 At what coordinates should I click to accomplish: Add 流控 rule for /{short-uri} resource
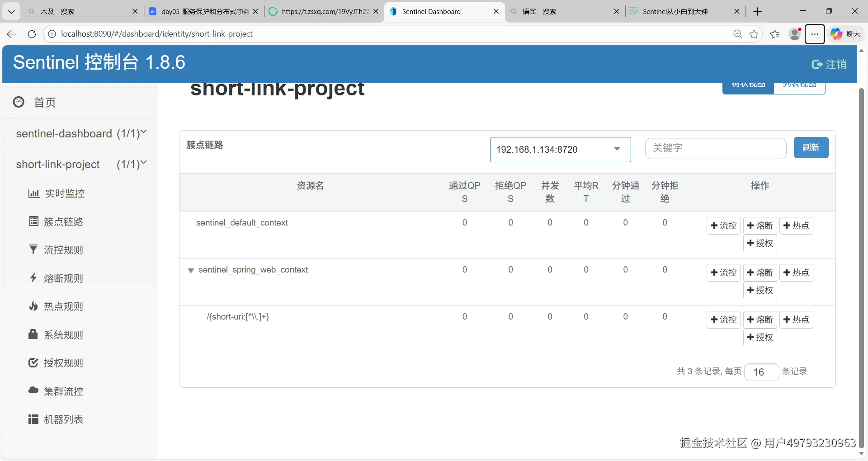pos(723,320)
